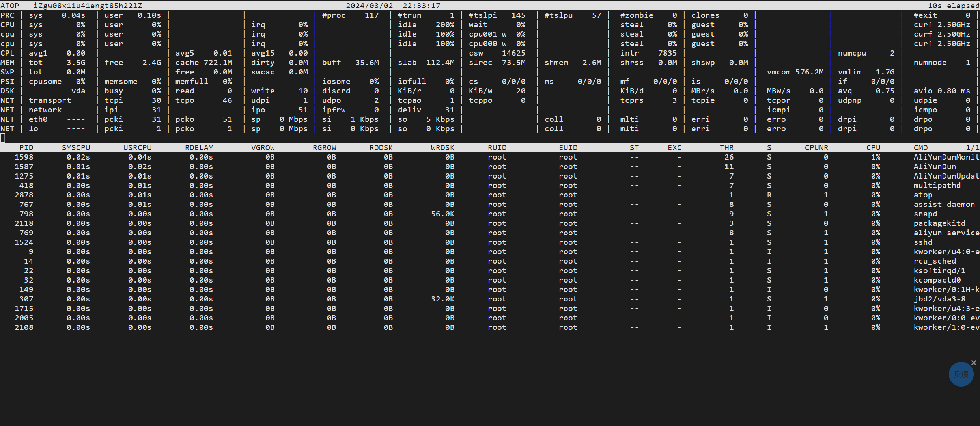Screen dimensions: 980x426
Task: Click the multipathd command name
Action: pos(937,185)
